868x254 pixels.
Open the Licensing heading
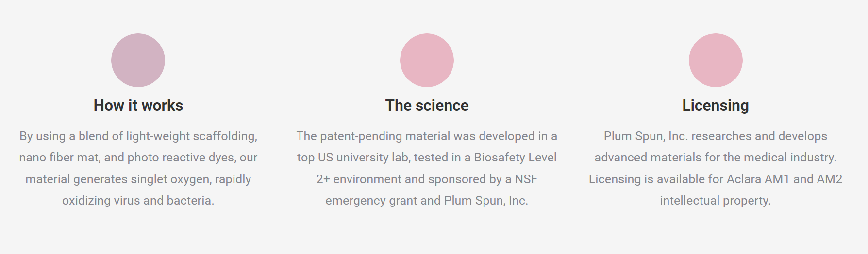coord(716,106)
